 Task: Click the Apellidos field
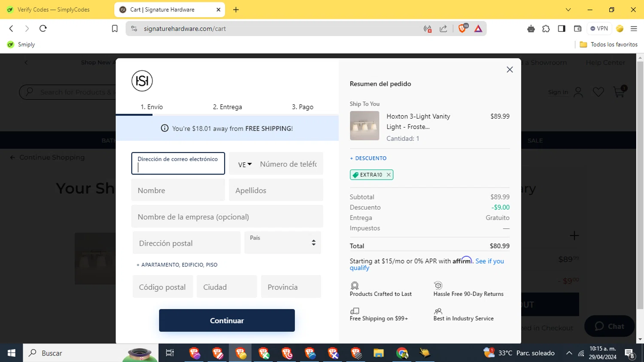coord(276,190)
